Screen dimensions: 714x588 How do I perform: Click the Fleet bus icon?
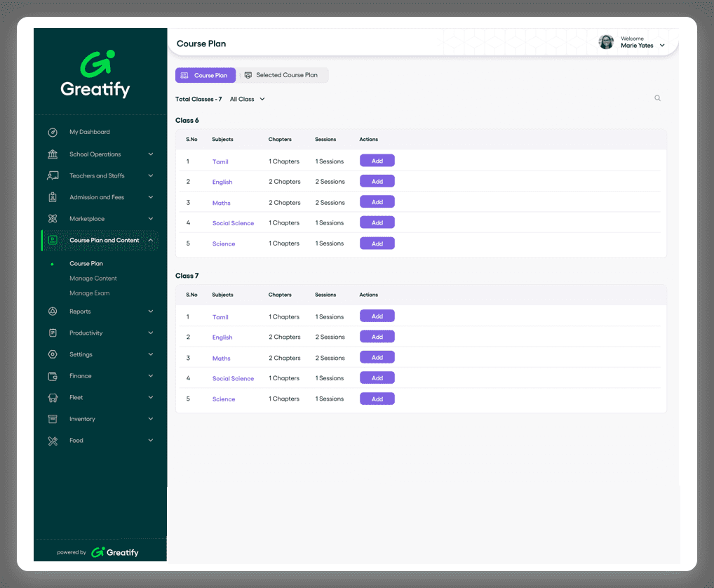[x=53, y=398]
